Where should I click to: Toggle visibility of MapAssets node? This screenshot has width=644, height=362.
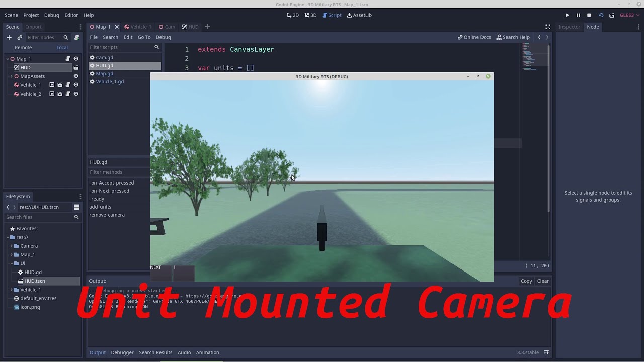76,76
